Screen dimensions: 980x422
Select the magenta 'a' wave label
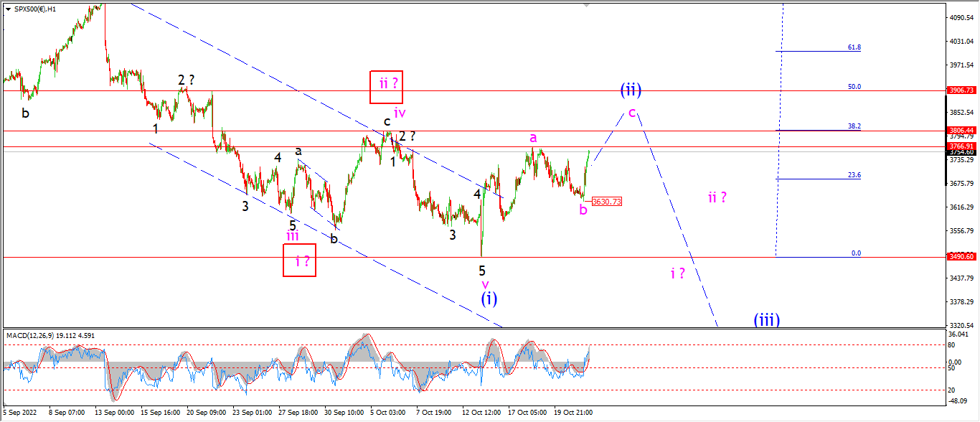[x=533, y=138]
